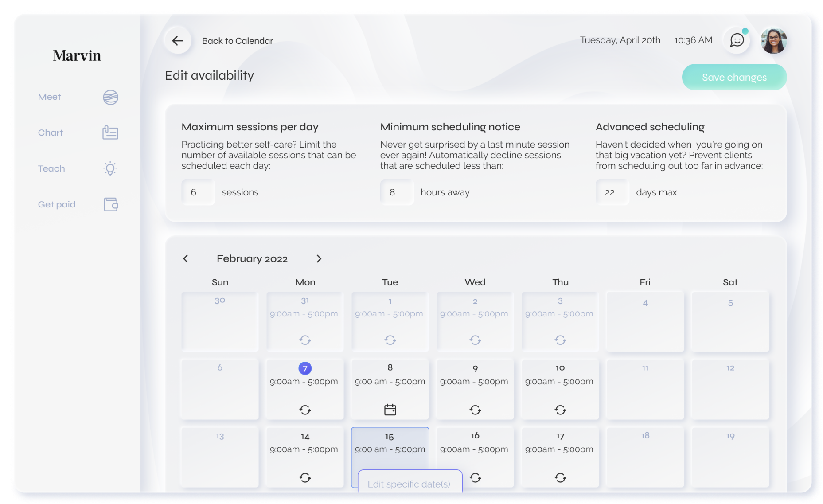This screenshot has width=823, height=504.
Task: Open the Chart sidebar icon
Action: (110, 133)
